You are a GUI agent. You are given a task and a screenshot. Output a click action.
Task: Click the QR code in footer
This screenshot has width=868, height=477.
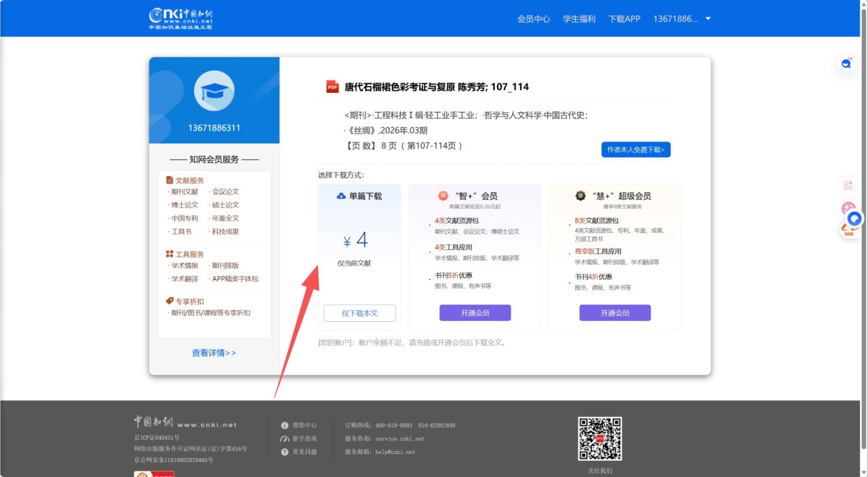600,439
